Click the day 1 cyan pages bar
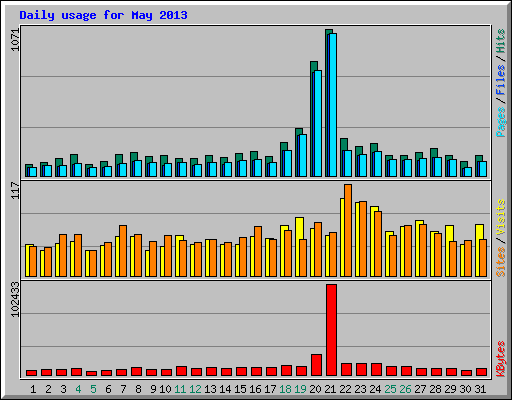The image size is (512, 400). [x=33, y=172]
